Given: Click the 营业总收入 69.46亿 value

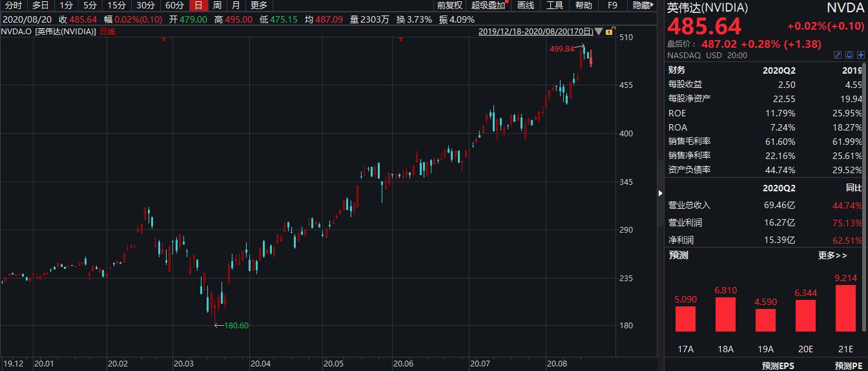Looking at the screenshot, I should [x=780, y=206].
